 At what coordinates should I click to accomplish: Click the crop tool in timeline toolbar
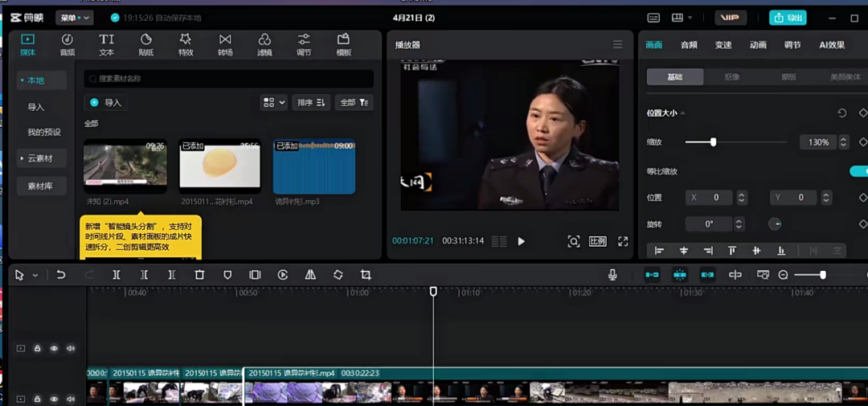click(x=366, y=275)
